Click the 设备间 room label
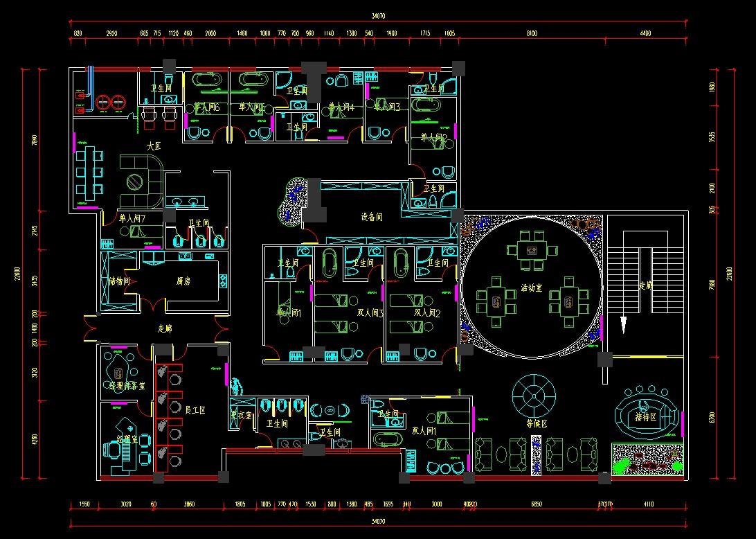Viewport: 756px width, 539px height. pyautogui.click(x=372, y=217)
